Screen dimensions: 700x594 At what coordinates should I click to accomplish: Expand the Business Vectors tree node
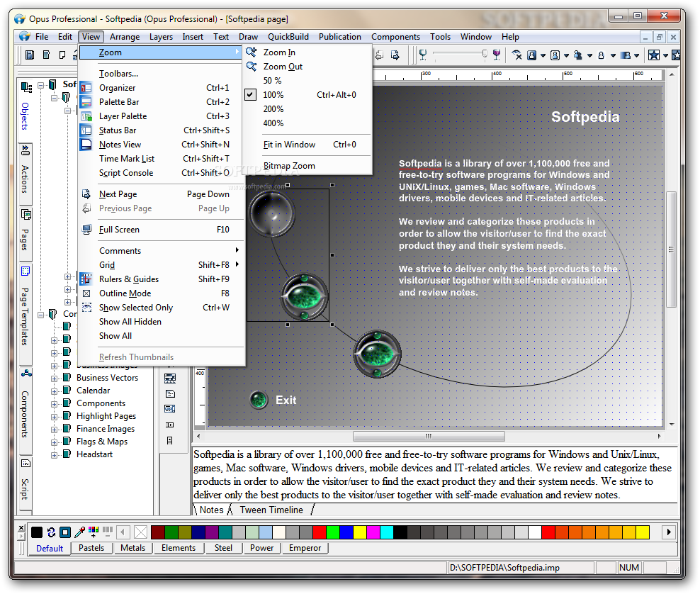click(x=54, y=379)
